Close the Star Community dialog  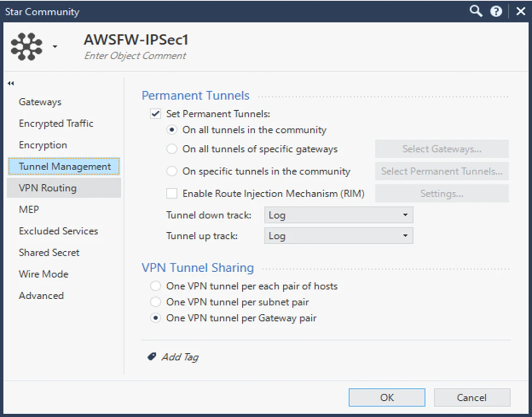[521, 11]
